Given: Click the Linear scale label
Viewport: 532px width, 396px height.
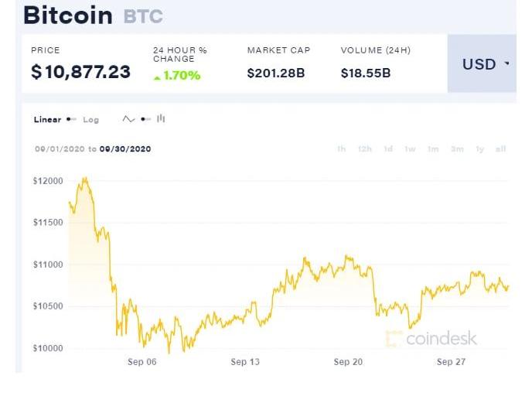Looking at the screenshot, I should pos(47,120).
